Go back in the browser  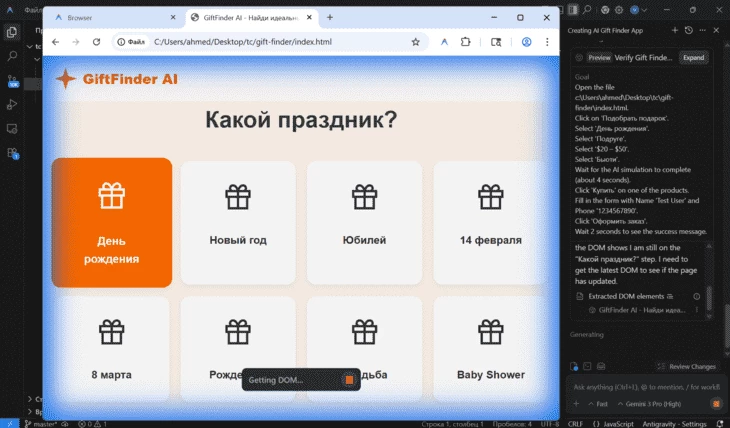tap(55, 42)
